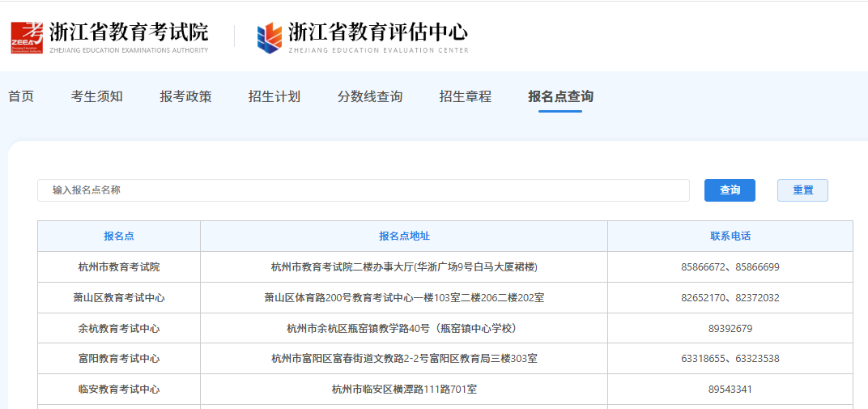Focus the 输入报名点名称 search field

point(363,190)
